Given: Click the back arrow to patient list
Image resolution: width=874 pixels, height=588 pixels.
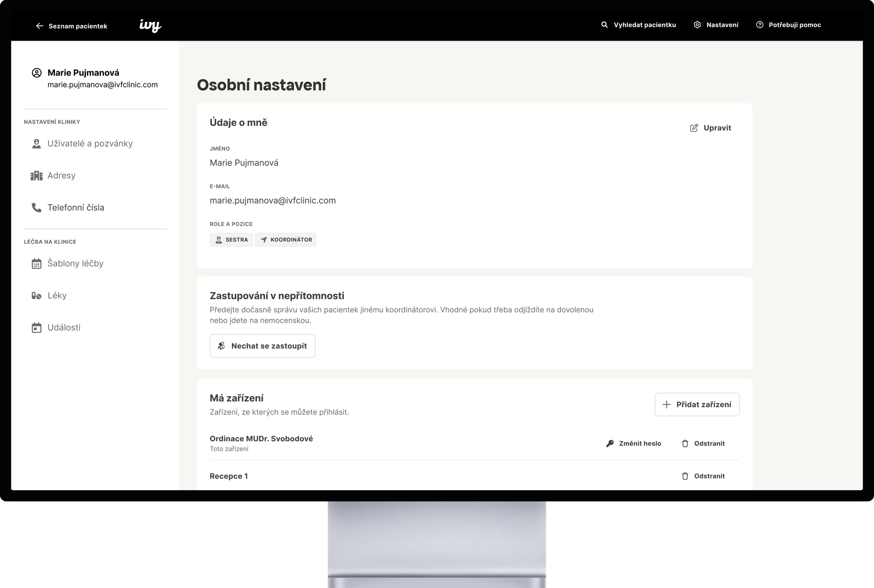Looking at the screenshot, I should [40, 26].
